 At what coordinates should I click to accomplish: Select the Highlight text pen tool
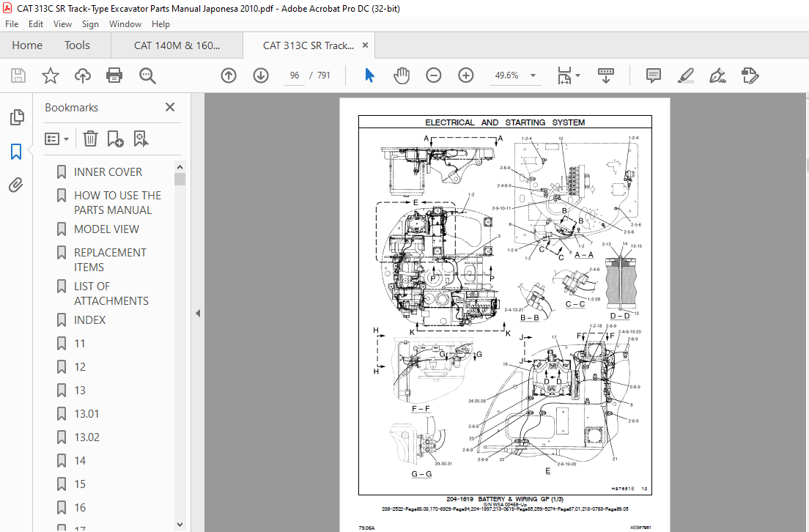pyautogui.click(x=685, y=76)
